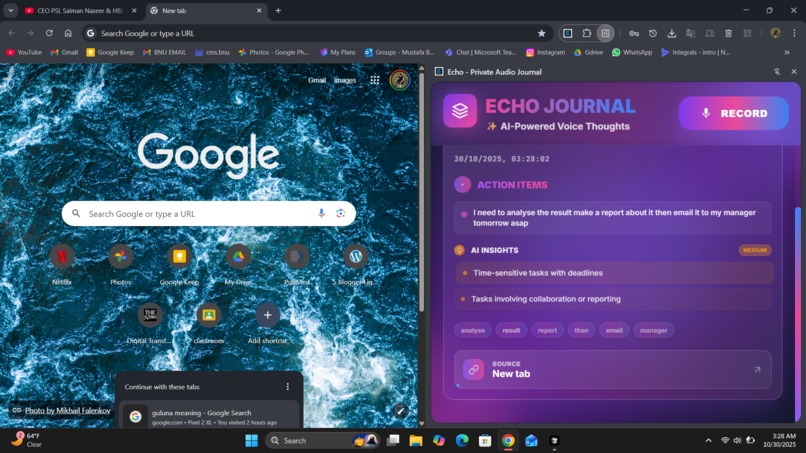The width and height of the screenshot is (806, 453).
Task: Open the WhatsApp bookmark
Action: pos(632,52)
